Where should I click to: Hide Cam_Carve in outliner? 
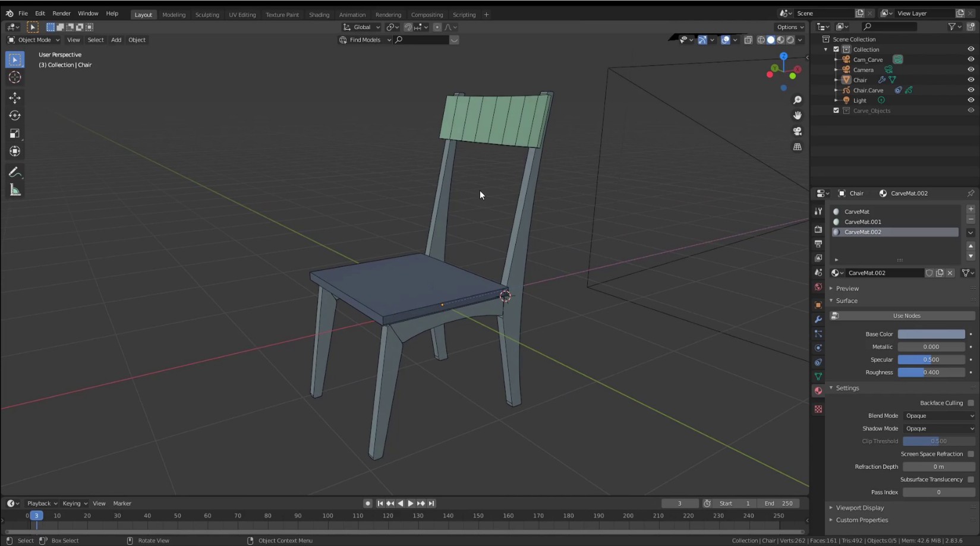970,59
